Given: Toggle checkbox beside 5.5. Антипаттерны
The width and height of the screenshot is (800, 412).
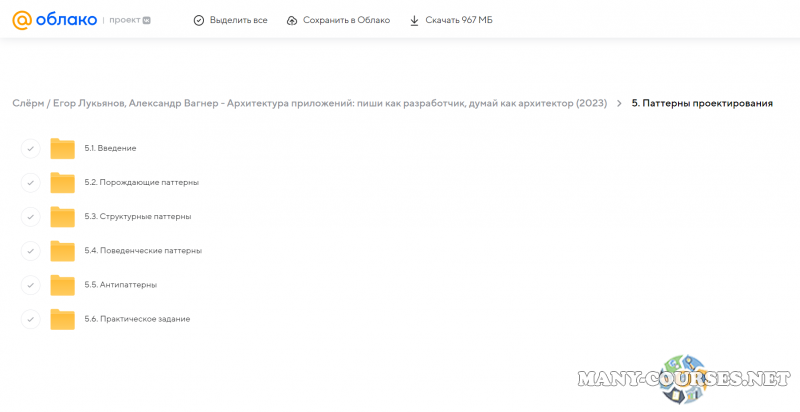Looking at the screenshot, I should (x=30, y=285).
